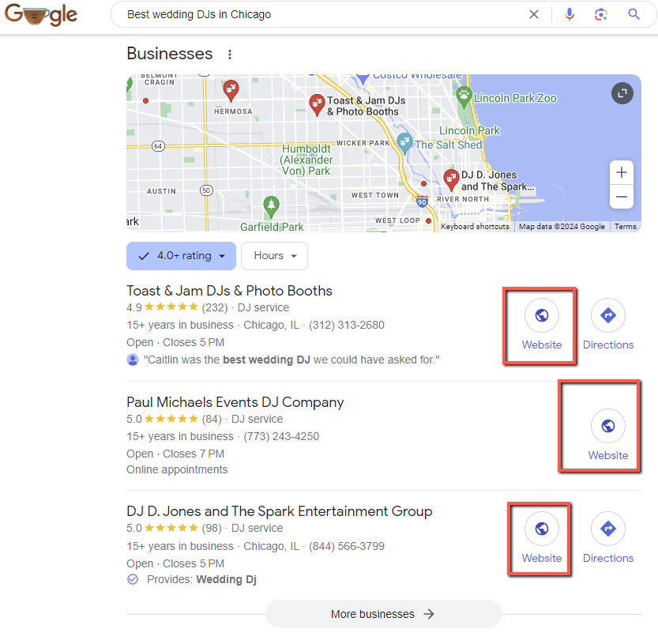658x644 pixels.
Task: Open the Businesses three-dot options menu
Action: 230,55
